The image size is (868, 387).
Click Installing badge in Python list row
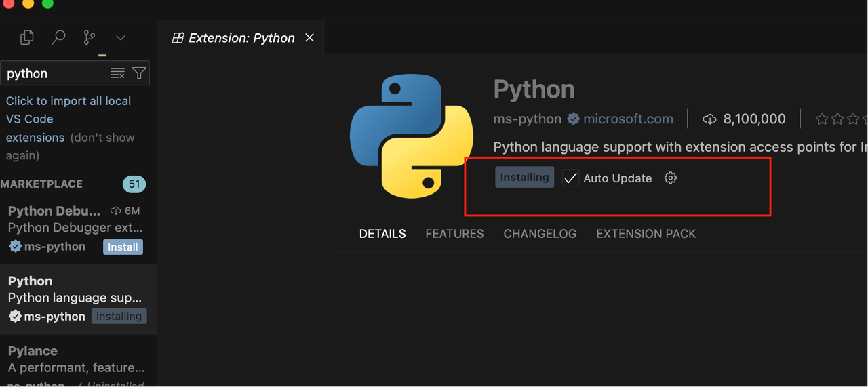coord(119,317)
